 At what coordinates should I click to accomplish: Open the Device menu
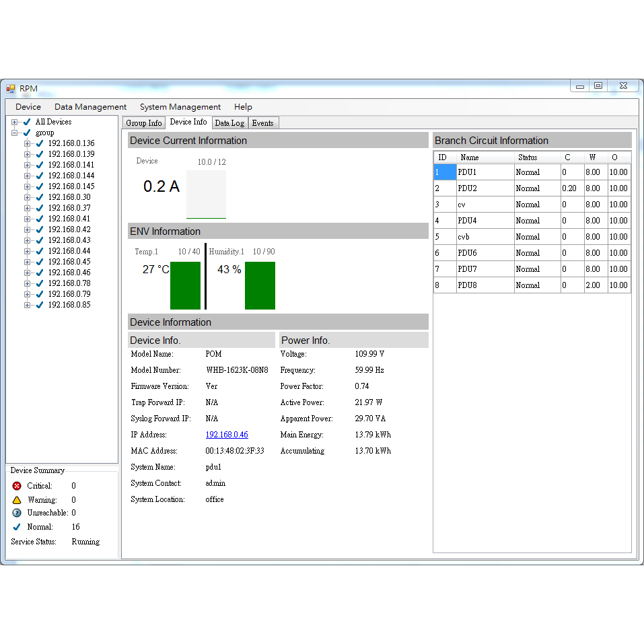point(28,107)
